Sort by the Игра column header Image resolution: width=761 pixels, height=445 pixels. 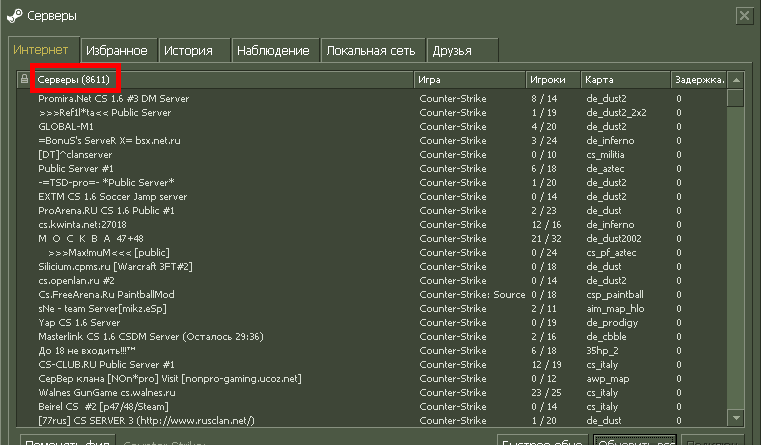(x=469, y=80)
